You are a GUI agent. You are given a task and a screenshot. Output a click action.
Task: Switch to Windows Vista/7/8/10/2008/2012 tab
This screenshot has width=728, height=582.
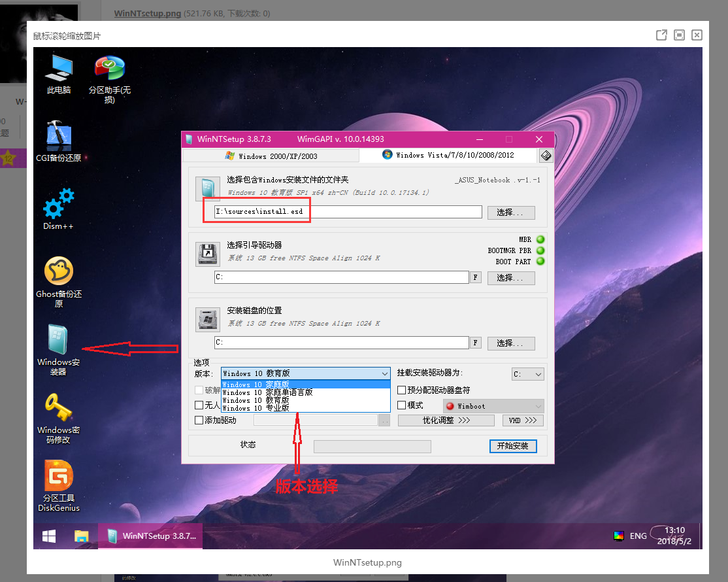click(x=448, y=156)
